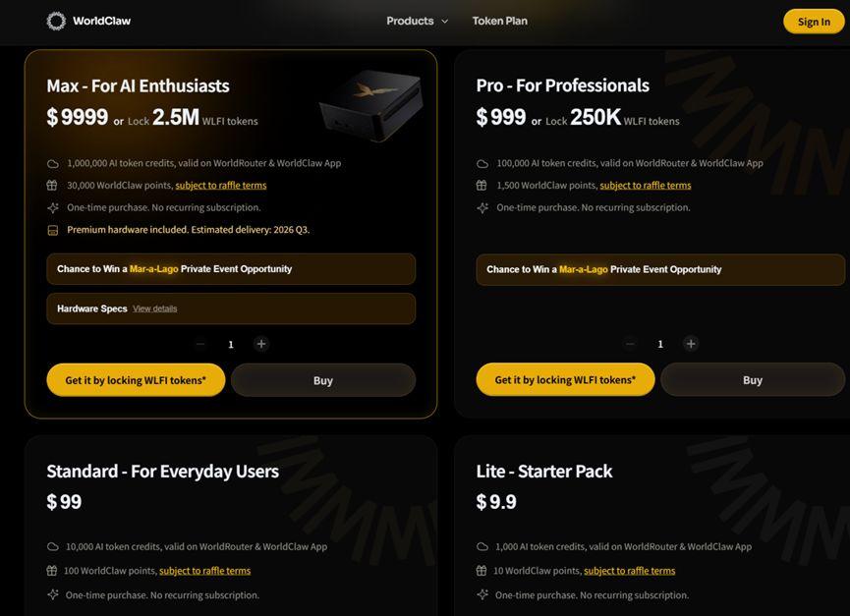Increase Max plan quantity with plus icon
The image size is (850, 616).
[x=261, y=344]
